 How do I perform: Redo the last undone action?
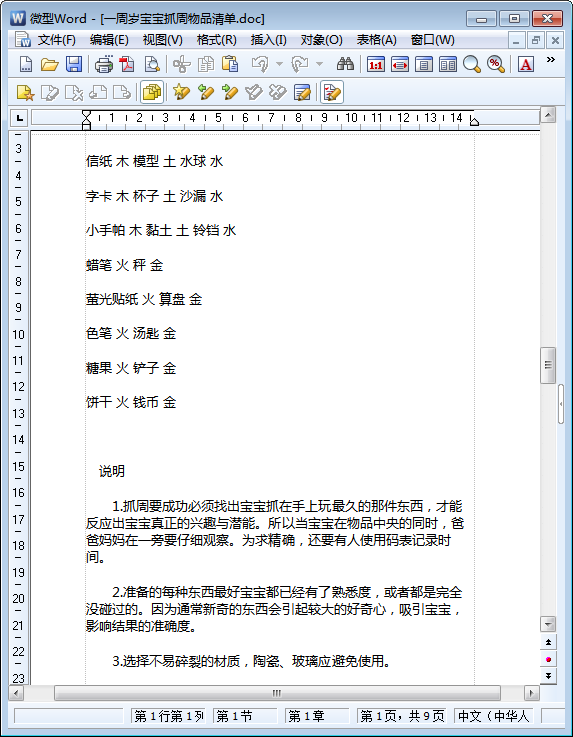pos(300,64)
